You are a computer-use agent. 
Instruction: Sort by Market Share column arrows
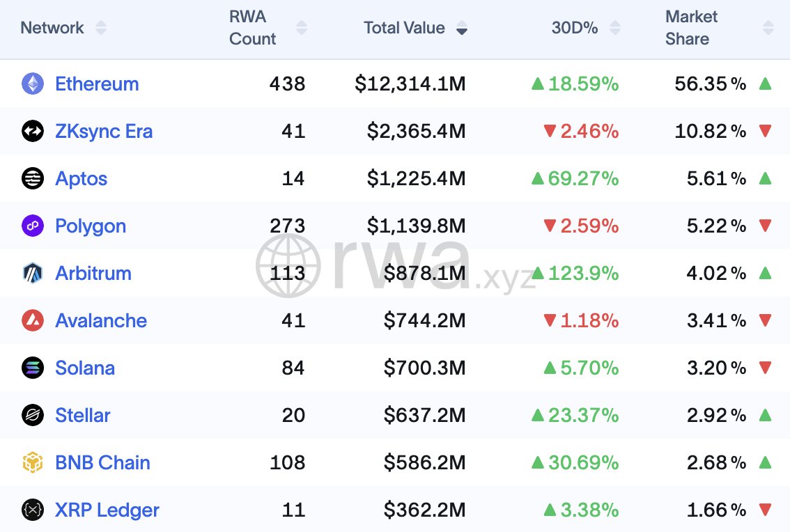pos(768,28)
